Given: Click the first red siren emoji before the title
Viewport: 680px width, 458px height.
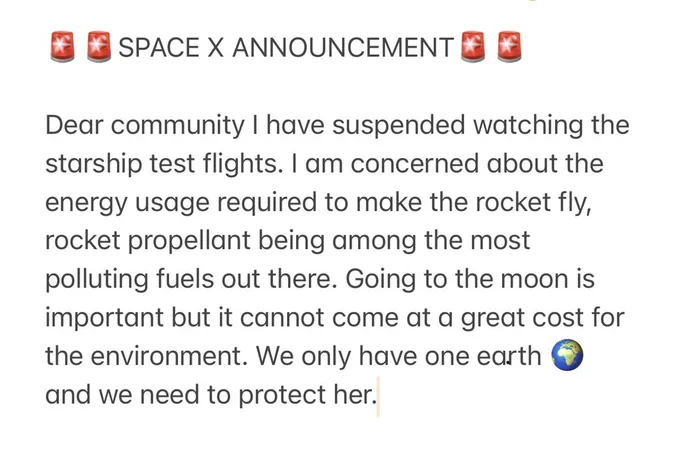Looking at the screenshot, I should point(62,47).
